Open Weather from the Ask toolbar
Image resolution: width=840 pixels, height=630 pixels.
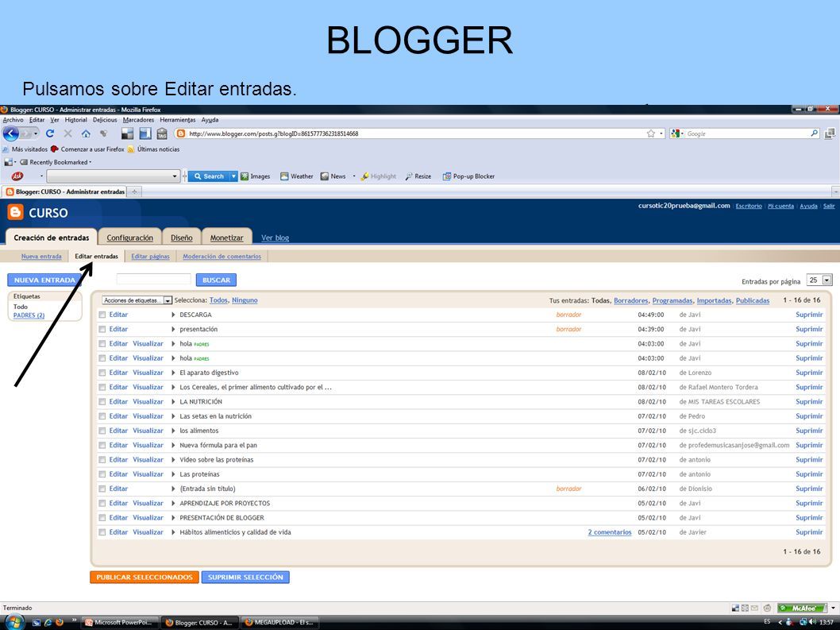[296, 176]
